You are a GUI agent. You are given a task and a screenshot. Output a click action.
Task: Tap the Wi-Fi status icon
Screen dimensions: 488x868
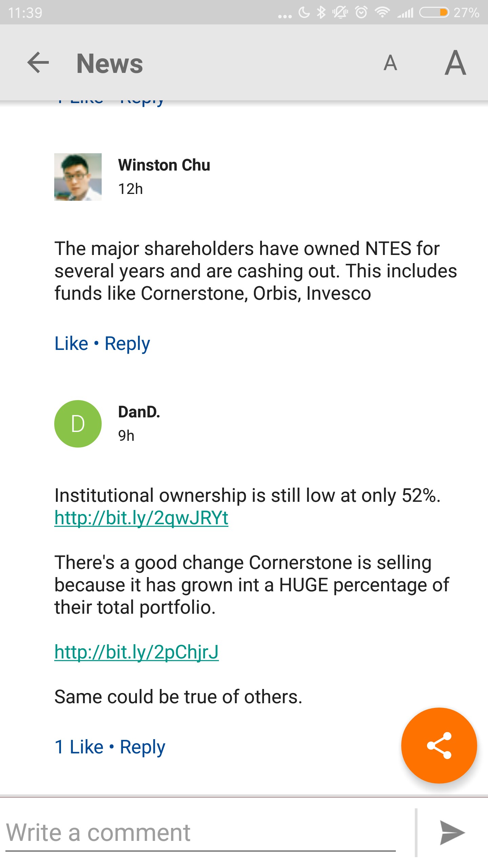(382, 13)
